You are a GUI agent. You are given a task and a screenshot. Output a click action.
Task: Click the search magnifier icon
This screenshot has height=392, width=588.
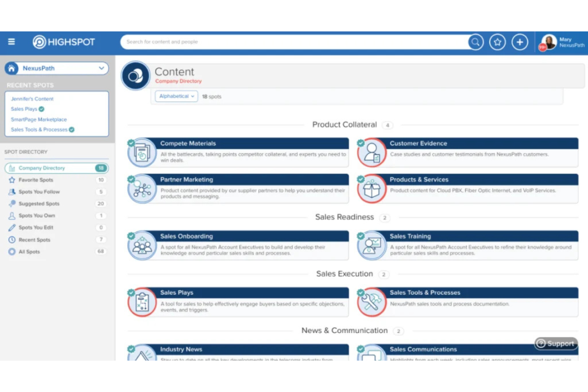[476, 42]
